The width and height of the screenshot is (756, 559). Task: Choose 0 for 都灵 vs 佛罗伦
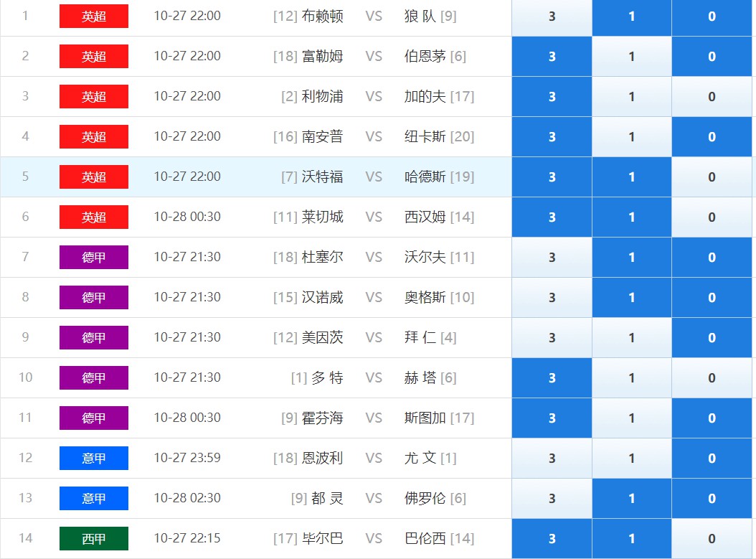click(x=712, y=499)
